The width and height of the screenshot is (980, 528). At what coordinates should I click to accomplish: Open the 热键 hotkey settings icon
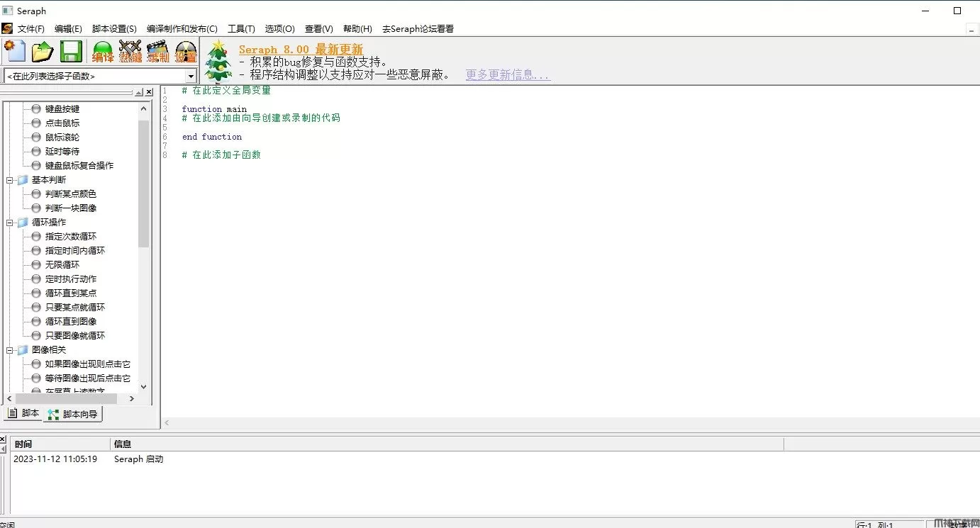tap(130, 52)
